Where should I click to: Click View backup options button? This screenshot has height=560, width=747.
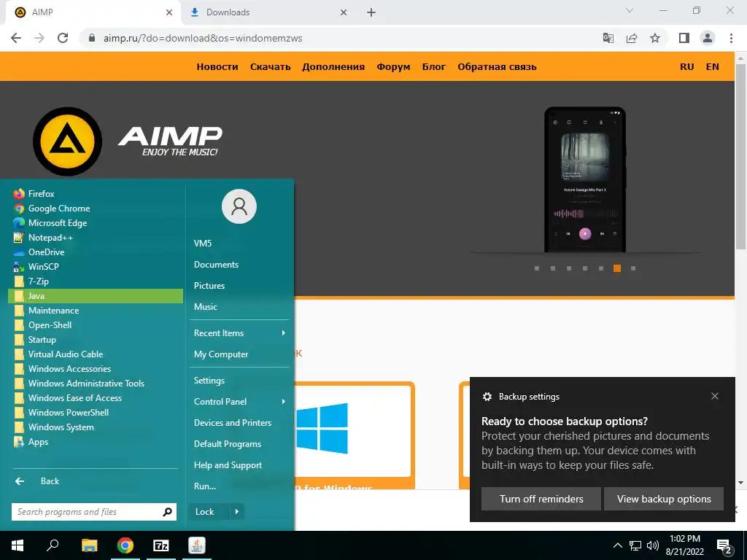click(x=664, y=499)
